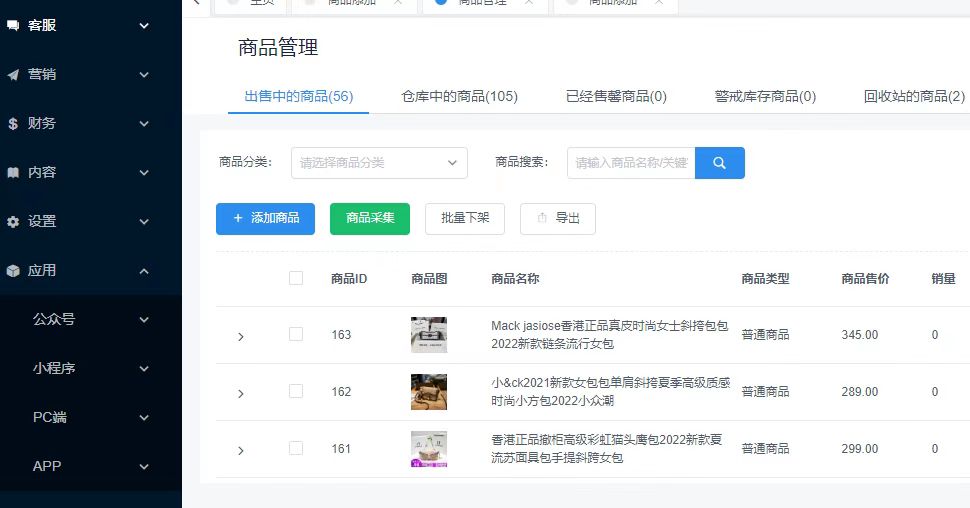The height and width of the screenshot is (508, 970).
Task: Click the Mack jasiose product name
Action: 609,335
